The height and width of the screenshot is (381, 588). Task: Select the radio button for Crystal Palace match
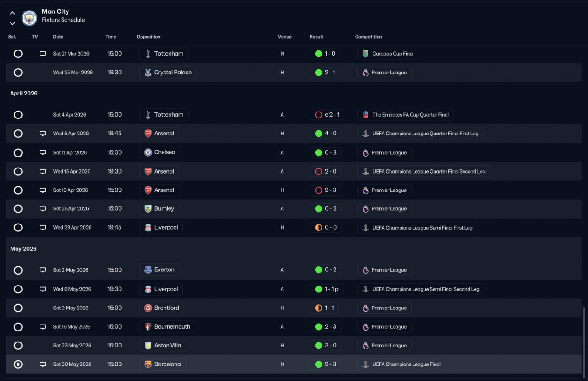tap(18, 73)
